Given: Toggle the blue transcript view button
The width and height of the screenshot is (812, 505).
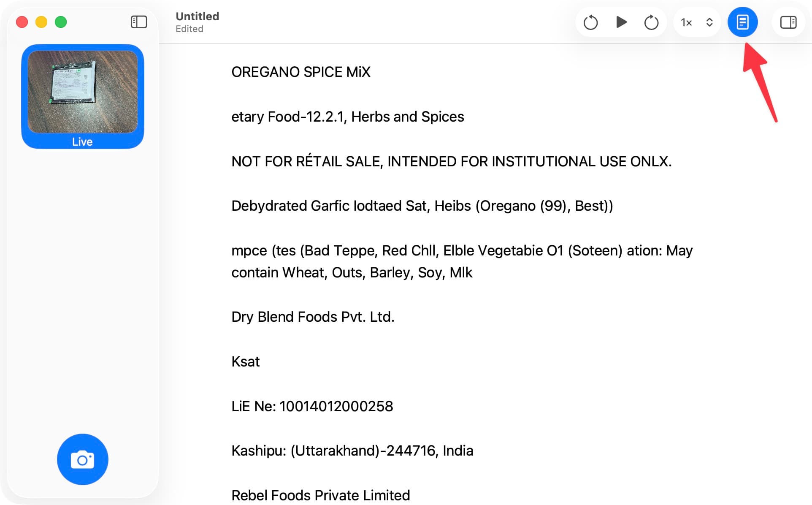Looking at the screenshot, I should tap(742, 22).
